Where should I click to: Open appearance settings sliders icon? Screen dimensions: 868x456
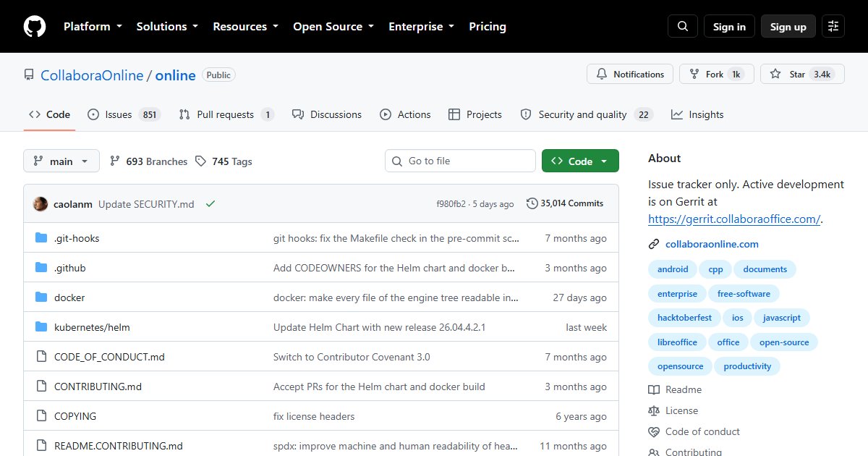pyautogui.click(x=833, y=26)
